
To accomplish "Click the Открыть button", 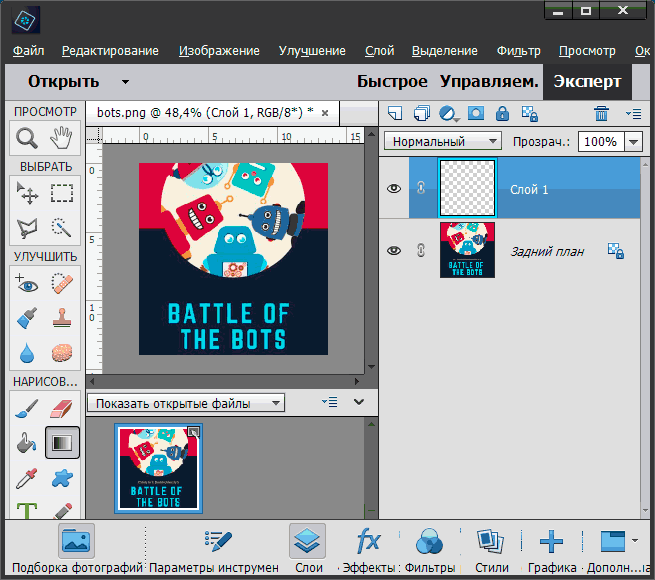I will 63,82.
